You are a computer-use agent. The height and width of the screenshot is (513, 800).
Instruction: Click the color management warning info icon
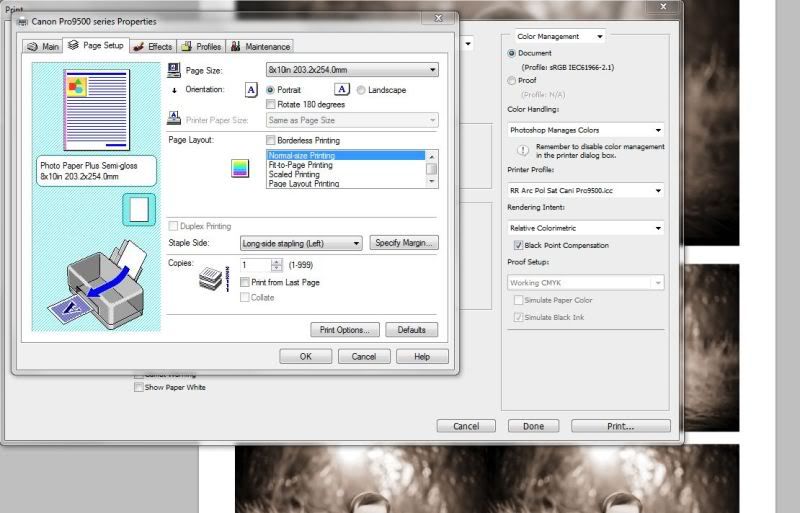tap(522, 151)
